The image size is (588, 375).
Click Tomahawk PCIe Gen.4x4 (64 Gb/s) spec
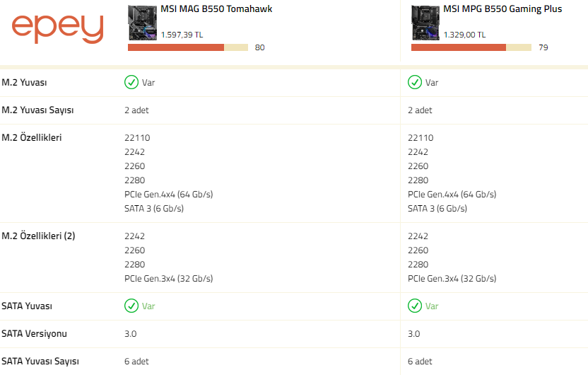[169, 195]
